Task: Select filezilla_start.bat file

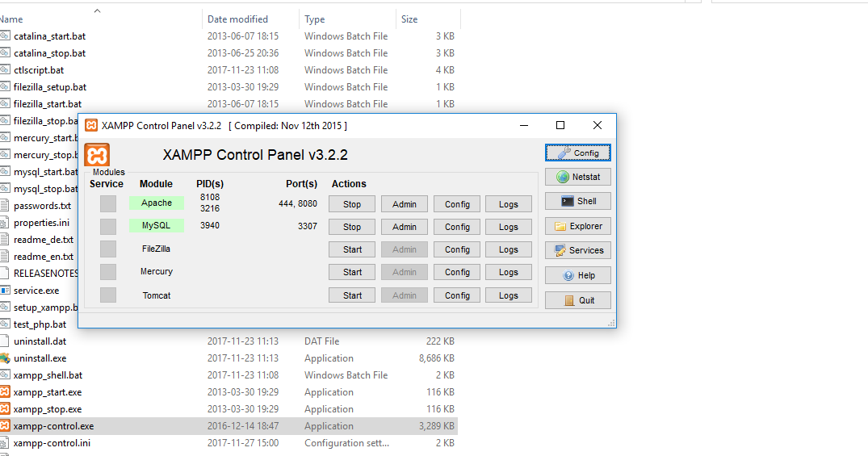Action: point(48,104)
